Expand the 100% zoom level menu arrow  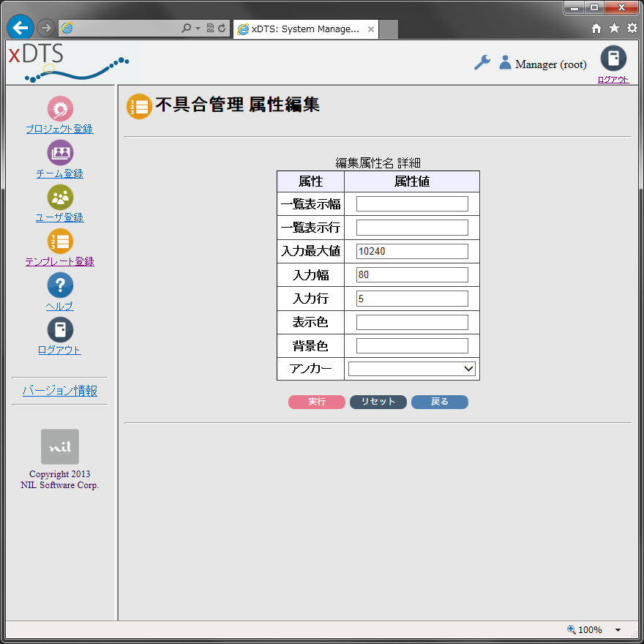point(618,629)
